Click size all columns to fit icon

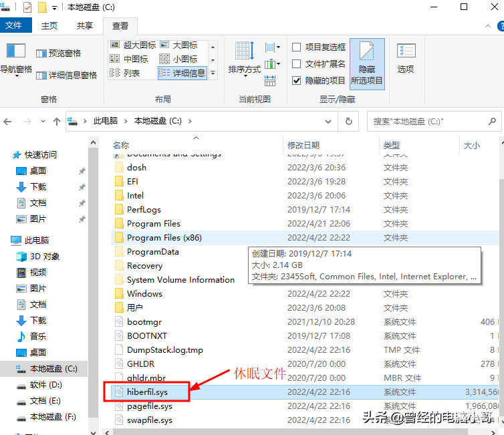click(270, 81)
